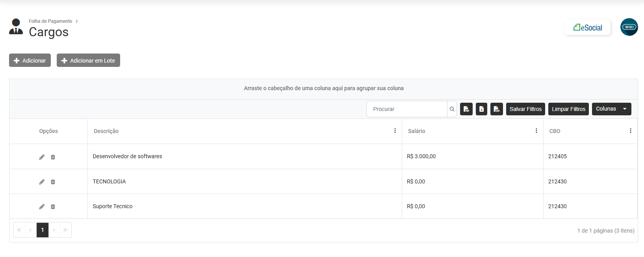The image size is (644, 257).
Task: Open CBO column options menu
Action: pyautogui.click(x=630, y=131)
